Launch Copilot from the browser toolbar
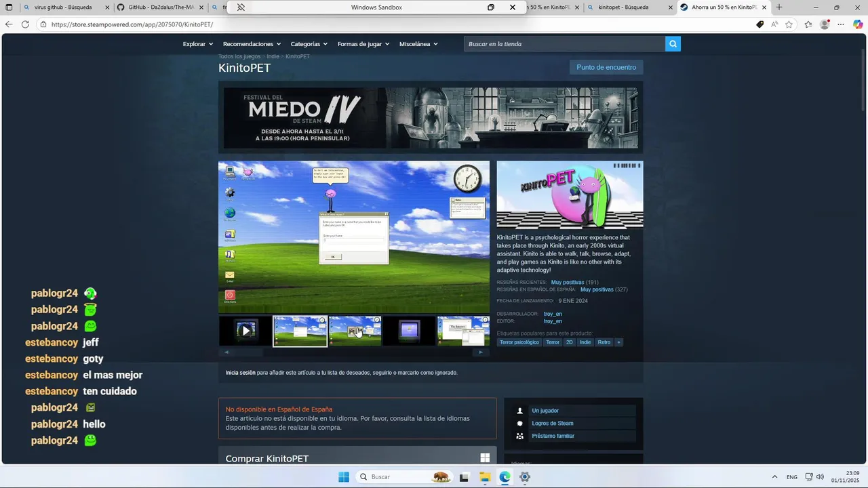This screenshot has width=868, height=488. tap(858, 24)
